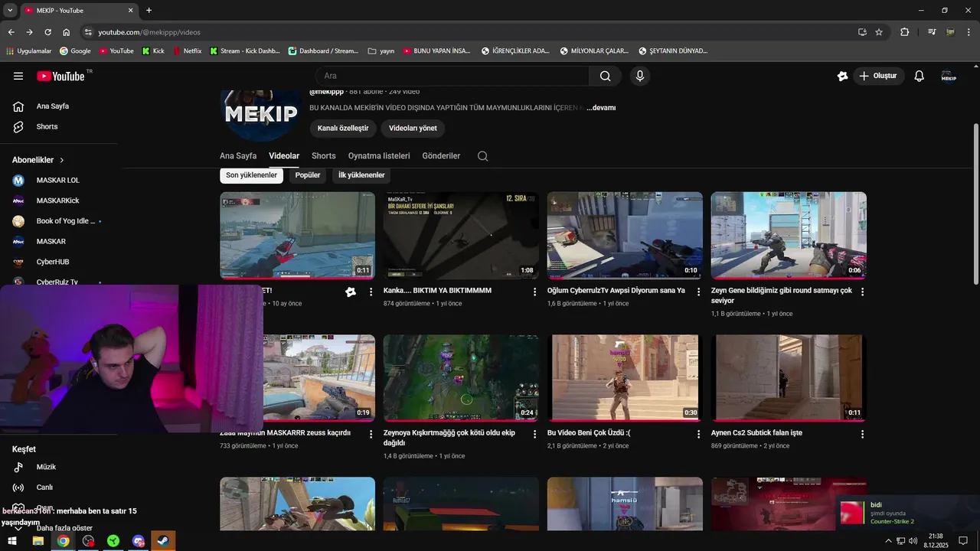The width and height of the screenshot is (980, 551).
Task: Open the Bu Video Beni Çok Üzdü thumbnail
Action: pyautogui.click(x=625, y=378)
